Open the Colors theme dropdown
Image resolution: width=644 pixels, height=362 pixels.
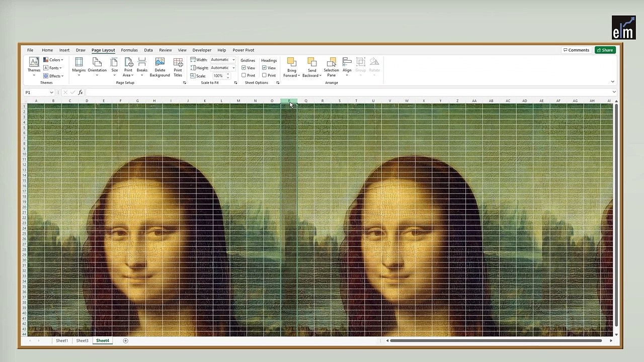pyautogui.click(x=53, y=60)
